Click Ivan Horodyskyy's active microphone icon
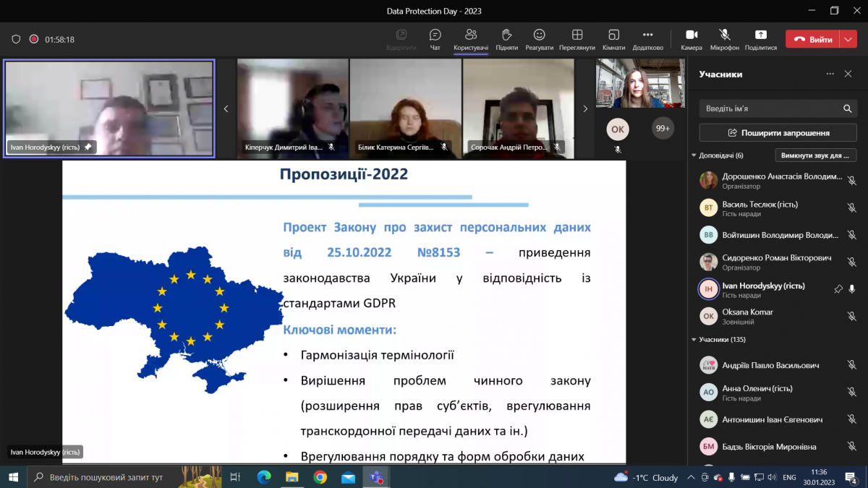 tap(852, 289)
